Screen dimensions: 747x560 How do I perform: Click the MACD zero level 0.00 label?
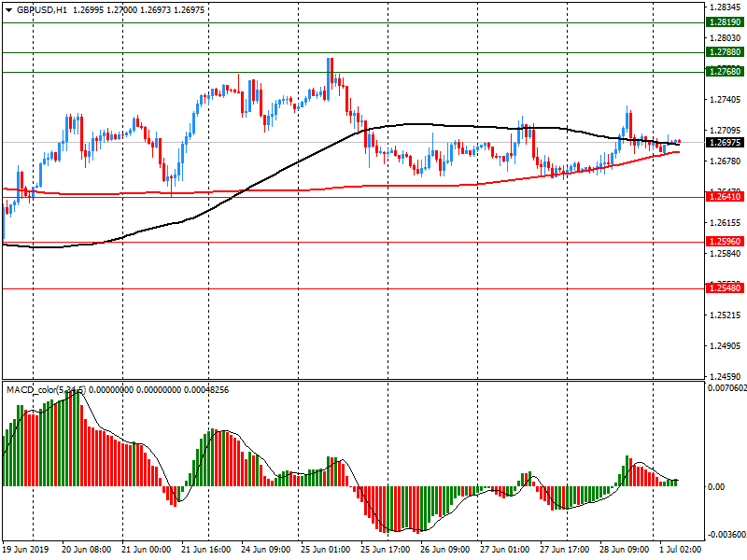(x=716, y=486)
